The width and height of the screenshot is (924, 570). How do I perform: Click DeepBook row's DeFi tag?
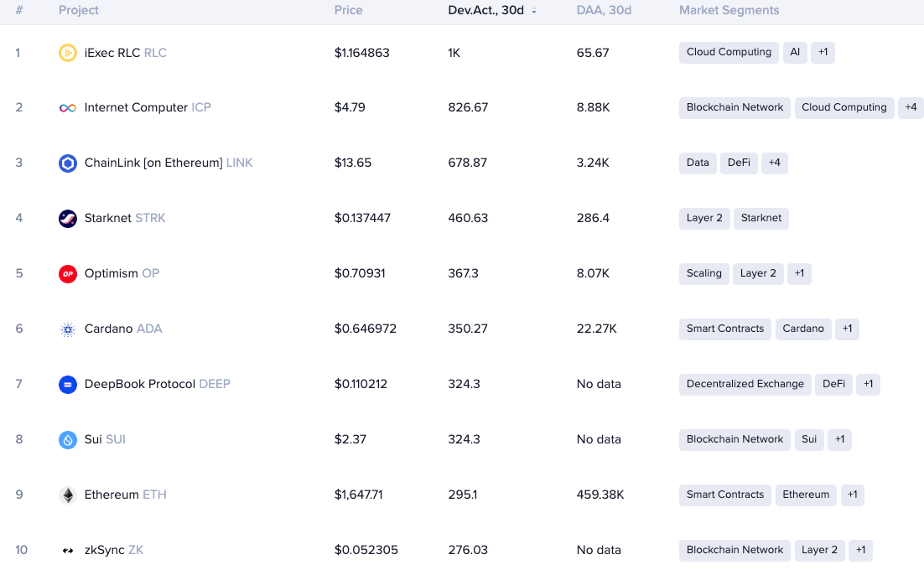point(833,385)
